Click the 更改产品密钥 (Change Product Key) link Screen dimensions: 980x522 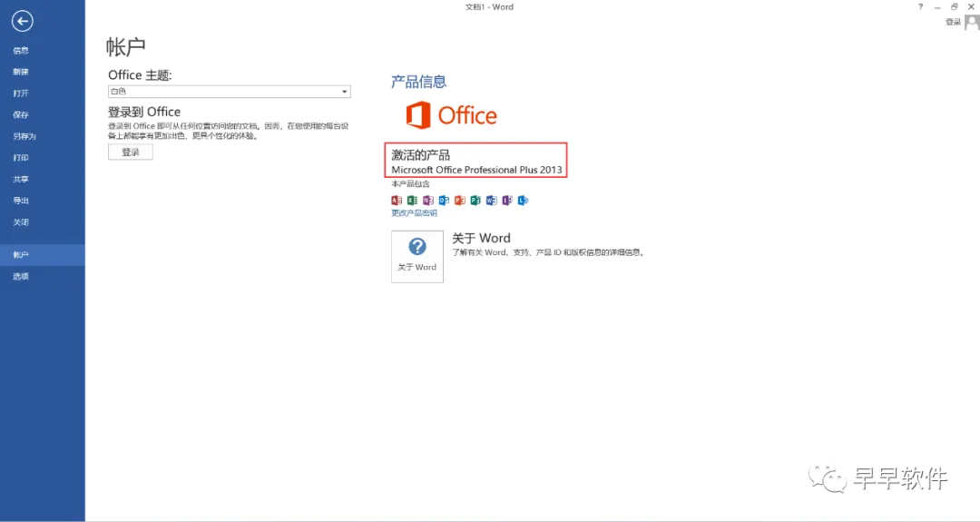point(415,213)
